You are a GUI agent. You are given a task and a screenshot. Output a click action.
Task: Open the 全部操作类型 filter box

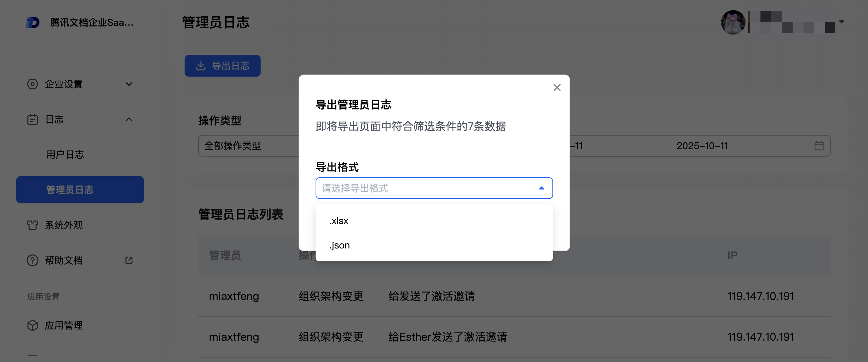coord(248,146)
